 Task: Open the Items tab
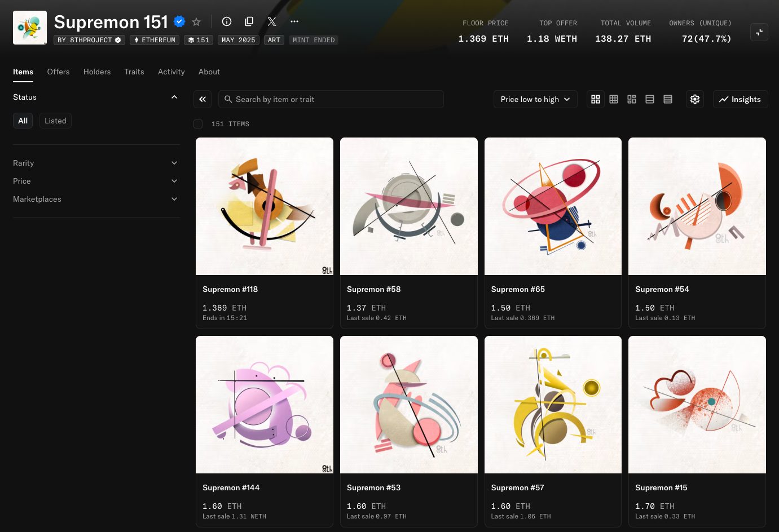click(x=23, y=72)
